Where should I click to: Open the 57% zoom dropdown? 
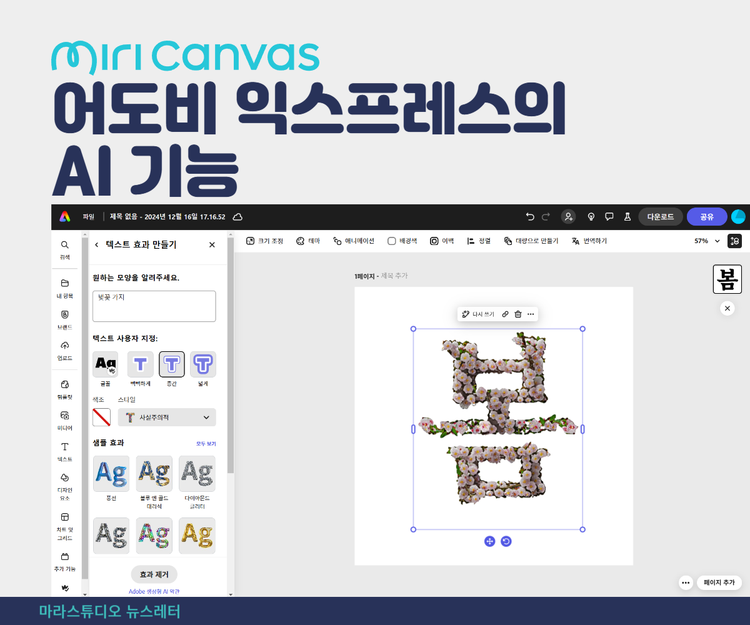707,241
